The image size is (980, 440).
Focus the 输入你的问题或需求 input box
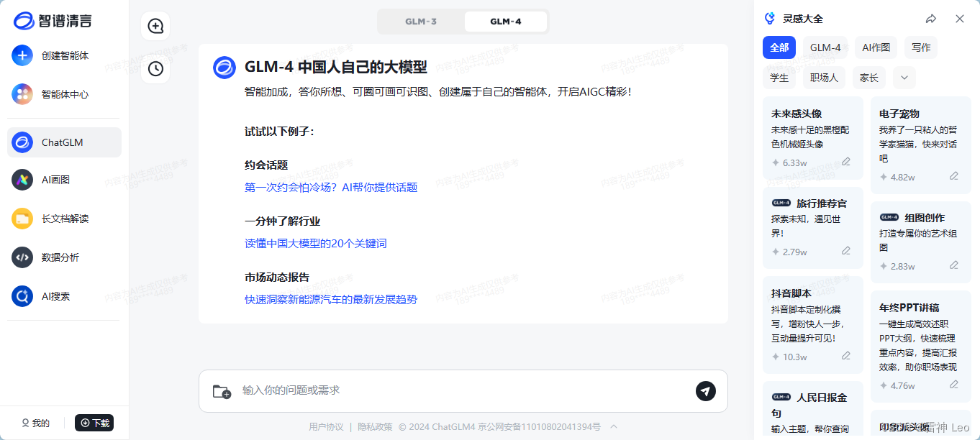pyautogui.click(x=463, y=390)
